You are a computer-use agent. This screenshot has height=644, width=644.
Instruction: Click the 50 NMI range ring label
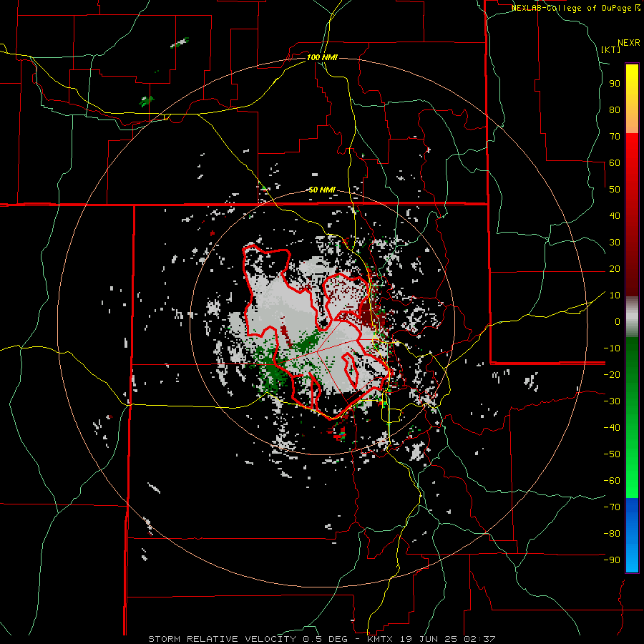coord(322,190)
